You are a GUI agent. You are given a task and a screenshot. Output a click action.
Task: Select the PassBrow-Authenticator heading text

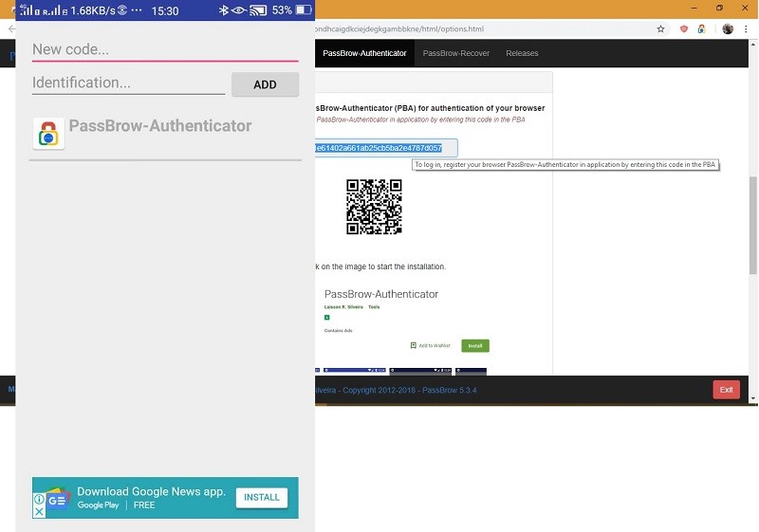coord(160,126)
